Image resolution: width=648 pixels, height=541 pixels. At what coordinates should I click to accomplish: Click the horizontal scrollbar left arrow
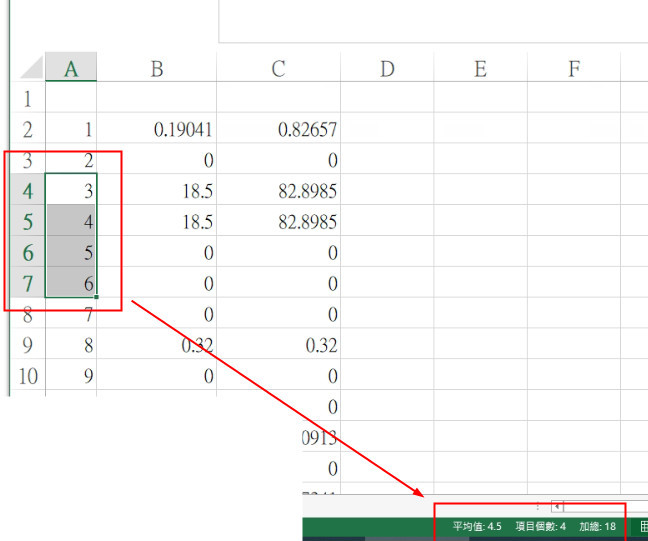click(557, 506)
